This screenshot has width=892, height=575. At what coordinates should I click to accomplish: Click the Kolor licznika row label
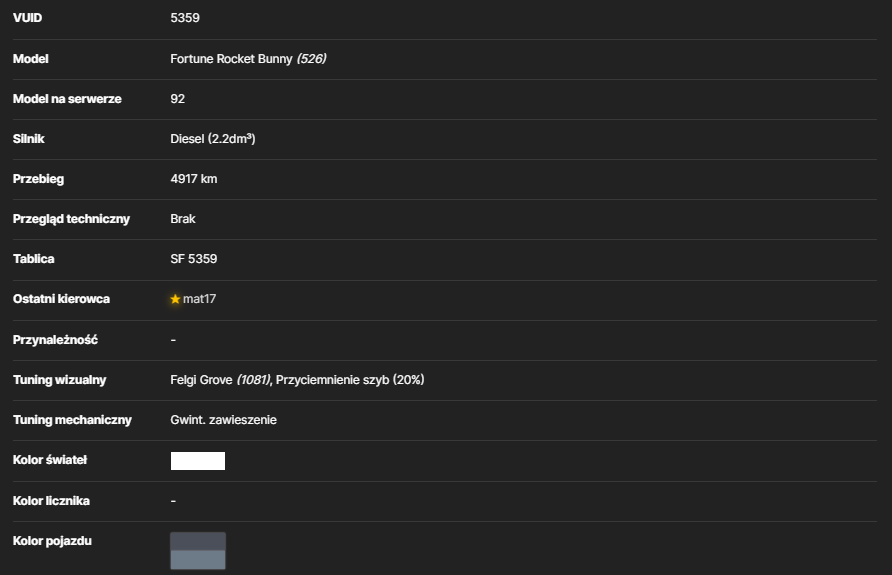(x=51, y=501)
